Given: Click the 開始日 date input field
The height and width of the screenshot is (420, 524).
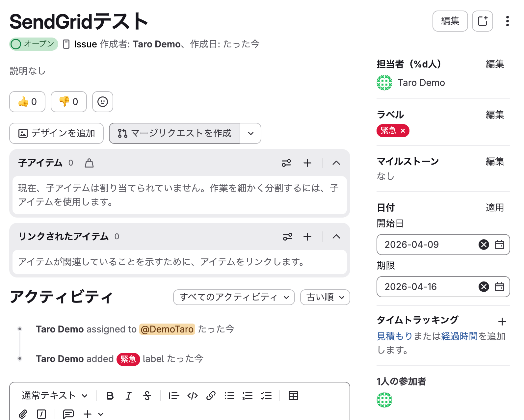Looking at the screenshot, I should point(443,245).
